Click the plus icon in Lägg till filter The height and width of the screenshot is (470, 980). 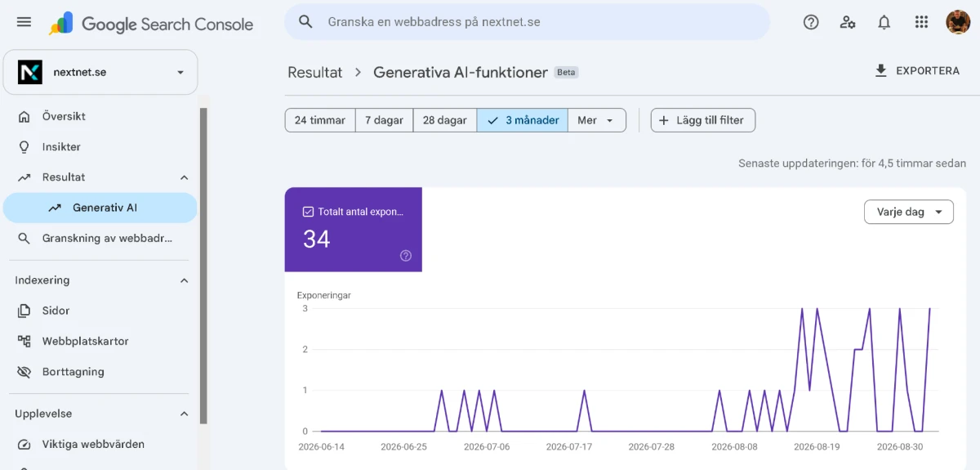tap(664, 120)
